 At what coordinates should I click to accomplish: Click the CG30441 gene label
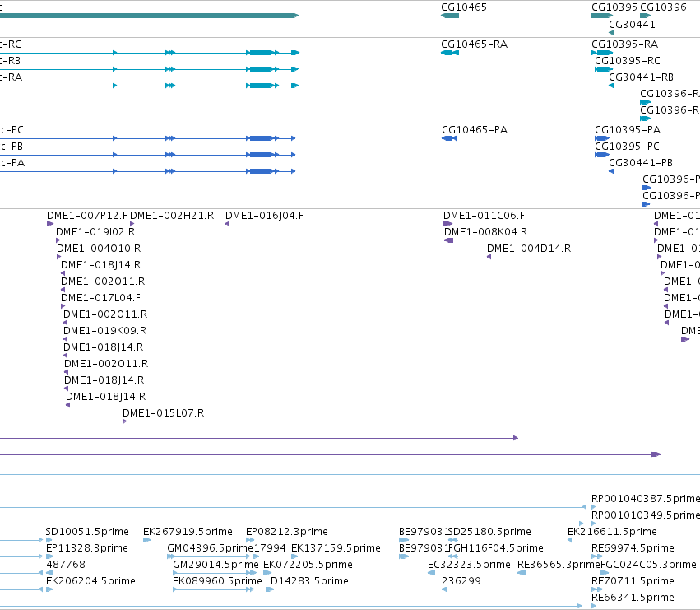click(x=632, y=25)
